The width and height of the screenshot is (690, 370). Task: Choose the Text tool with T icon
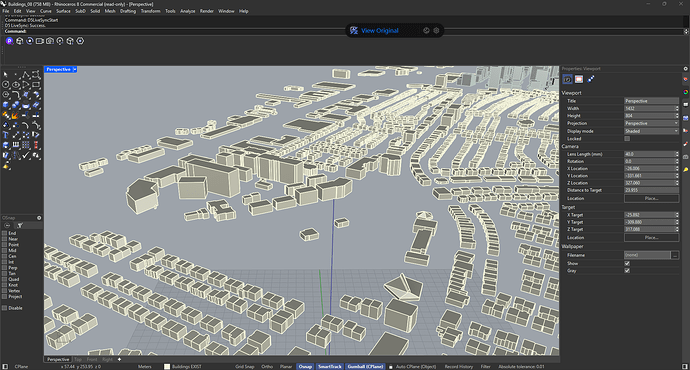(x=6, y=135)
